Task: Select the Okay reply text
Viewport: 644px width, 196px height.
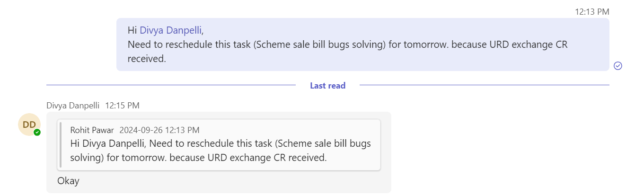Action: pyautogui.click(x=69, y=181)
